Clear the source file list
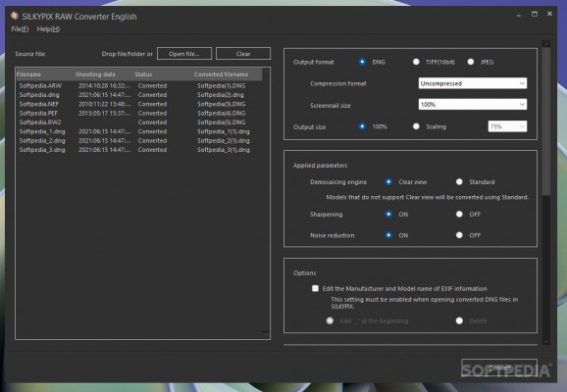This screenshot has height=392, width=567. coord(243,54)
